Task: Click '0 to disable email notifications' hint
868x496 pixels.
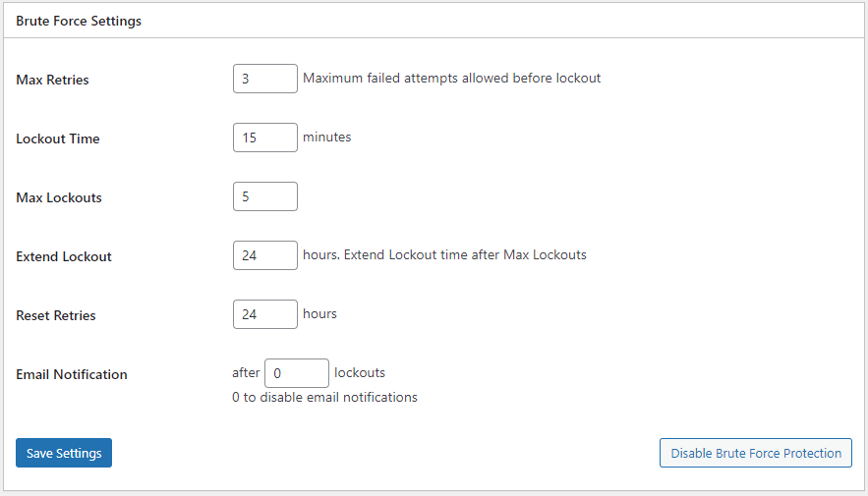Action: coord(324,397)
